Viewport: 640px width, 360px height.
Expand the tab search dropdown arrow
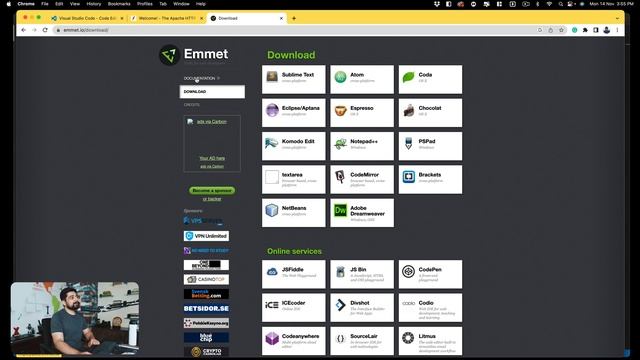coord(617,18)
